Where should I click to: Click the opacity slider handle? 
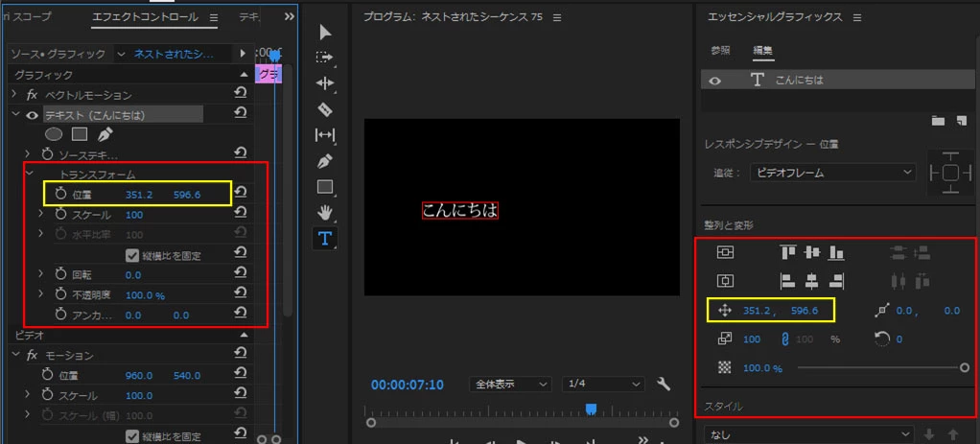point(965,367)
